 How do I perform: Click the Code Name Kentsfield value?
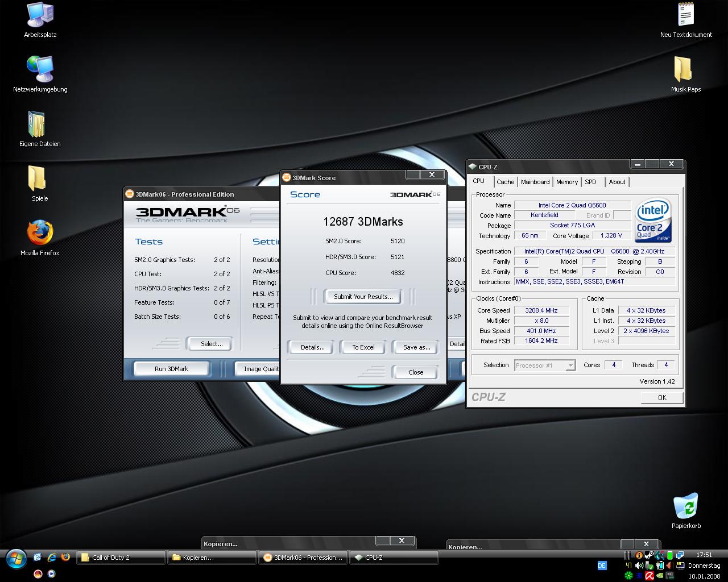[544, 215]
